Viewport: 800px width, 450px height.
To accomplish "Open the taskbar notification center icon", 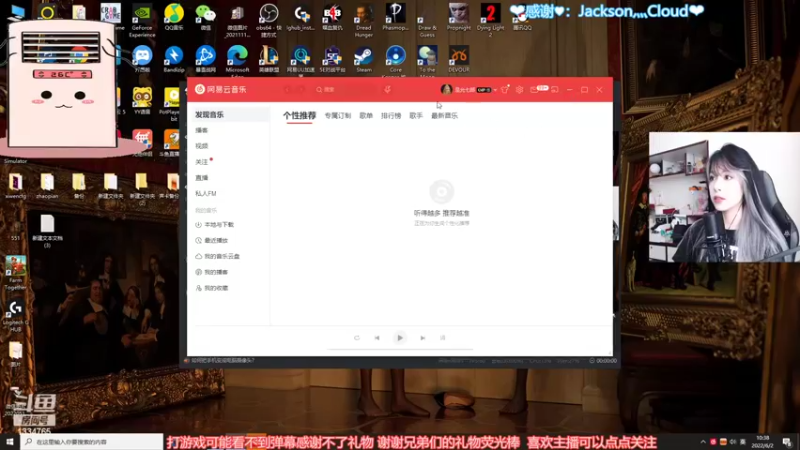I will coord(787,442).
